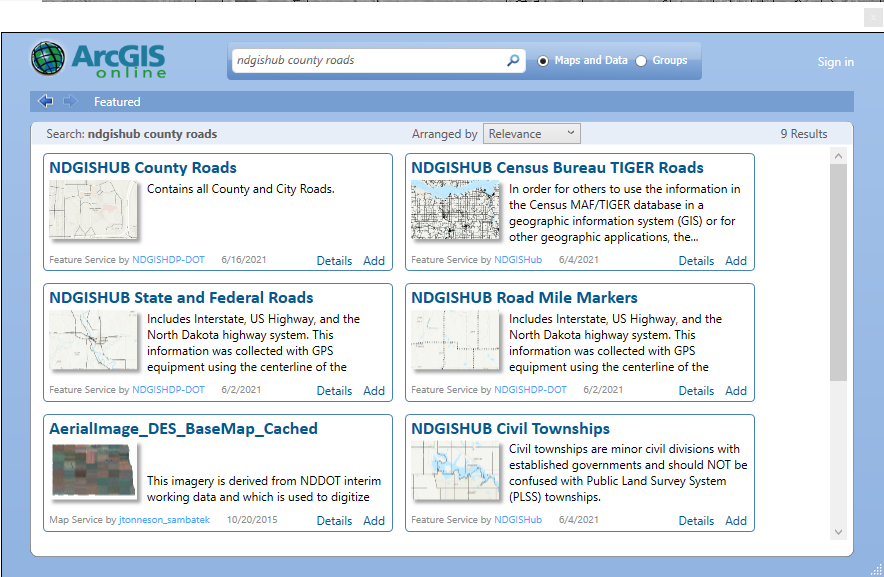Add Census Bureau TIGER Roads layer
884x577 pixels.
(x=736, y=261)
